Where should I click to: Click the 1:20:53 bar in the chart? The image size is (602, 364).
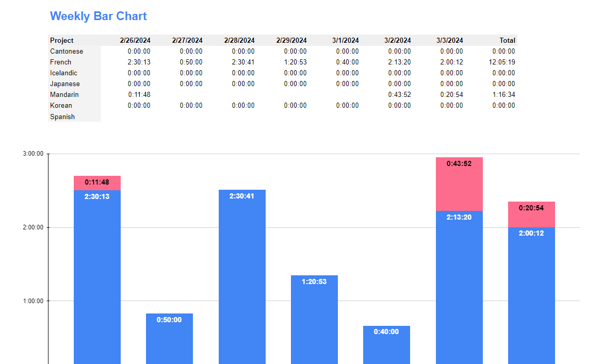[314, 320]
